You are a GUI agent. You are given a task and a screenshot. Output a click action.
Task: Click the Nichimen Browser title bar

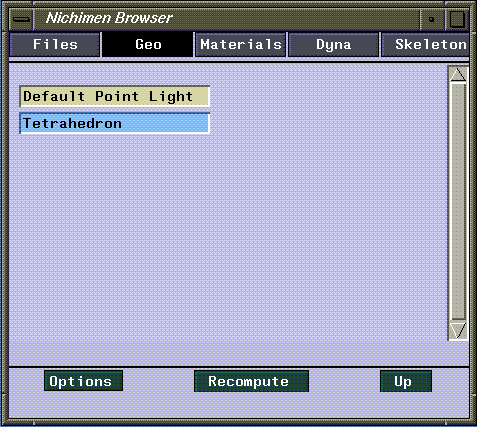tap(227, 19)
